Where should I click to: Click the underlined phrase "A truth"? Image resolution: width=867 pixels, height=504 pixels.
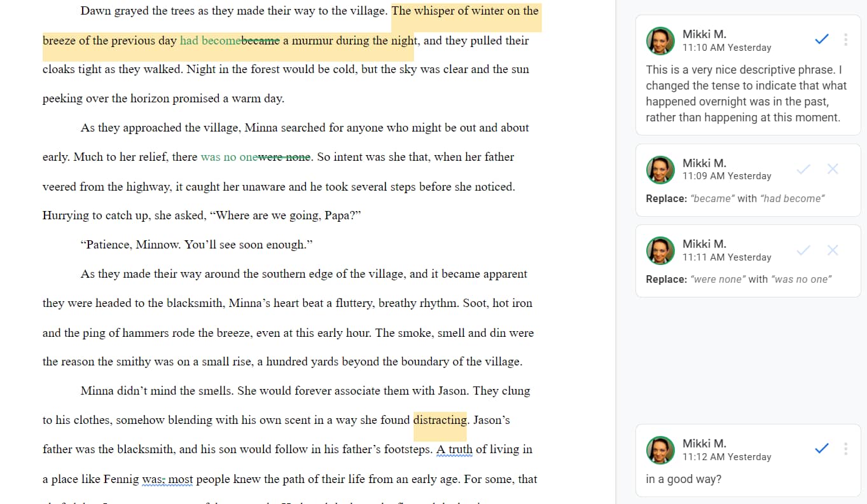click(x=454, y=449)
